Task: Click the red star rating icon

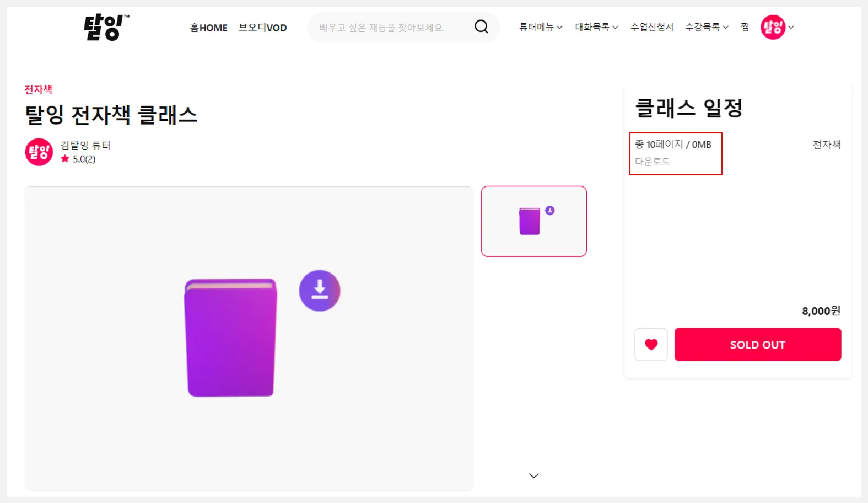Action: pyautogui.click(x=65, y=159)
